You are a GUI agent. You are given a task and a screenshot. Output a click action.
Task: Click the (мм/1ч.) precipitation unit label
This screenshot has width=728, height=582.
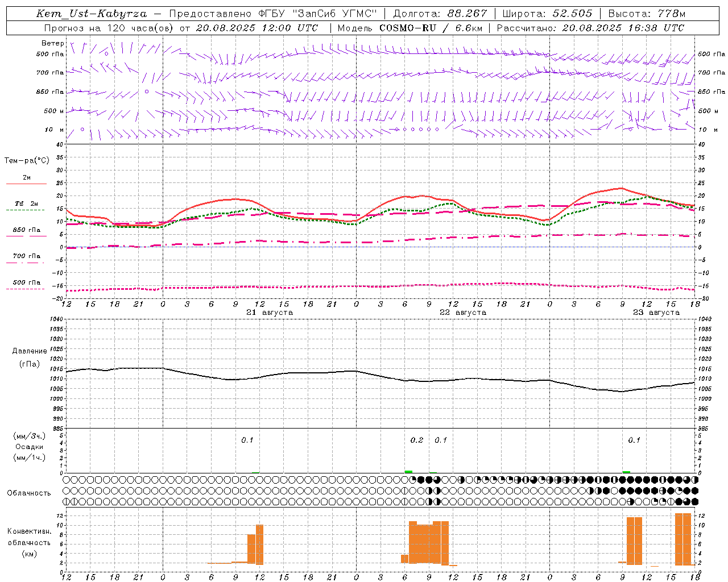click(x=30, y=458)
